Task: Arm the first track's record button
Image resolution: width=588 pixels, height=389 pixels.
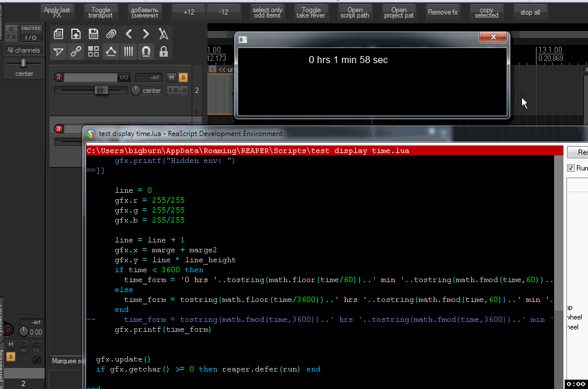Action: (58, 77)
